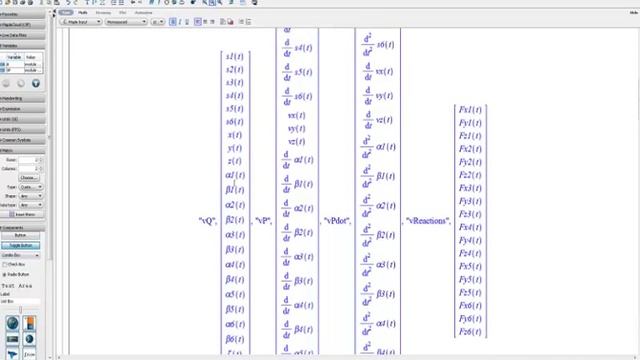Switch to the Drawing tab
Viewport: 640px width, 360px height.
103,13
